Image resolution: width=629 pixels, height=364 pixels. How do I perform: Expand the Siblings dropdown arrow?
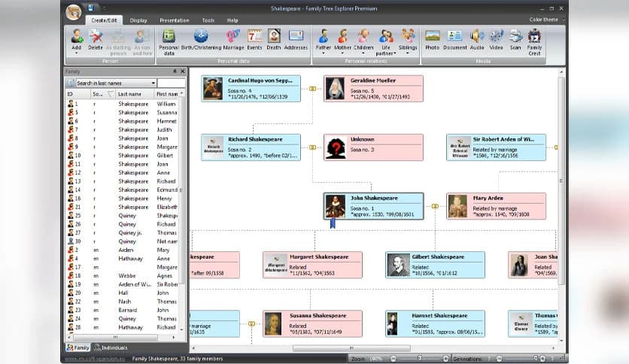tap(408, 53)
